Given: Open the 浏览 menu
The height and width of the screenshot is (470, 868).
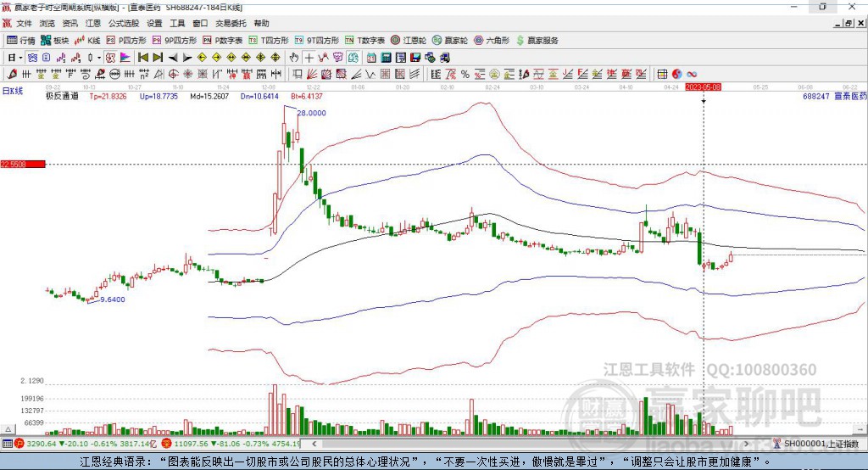Looking at the screenshot, I should click(x=47, y=23).
